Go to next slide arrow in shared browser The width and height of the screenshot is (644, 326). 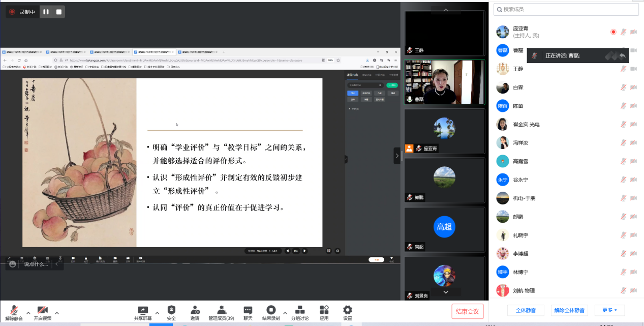pyautogui.click(x=304, y=251)
